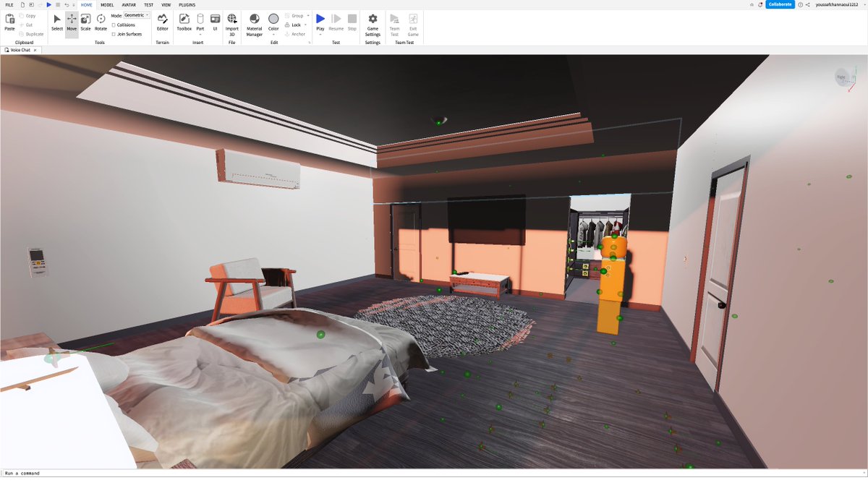Open the Toolbox panel
868x488 pixels.
(184, 22)
